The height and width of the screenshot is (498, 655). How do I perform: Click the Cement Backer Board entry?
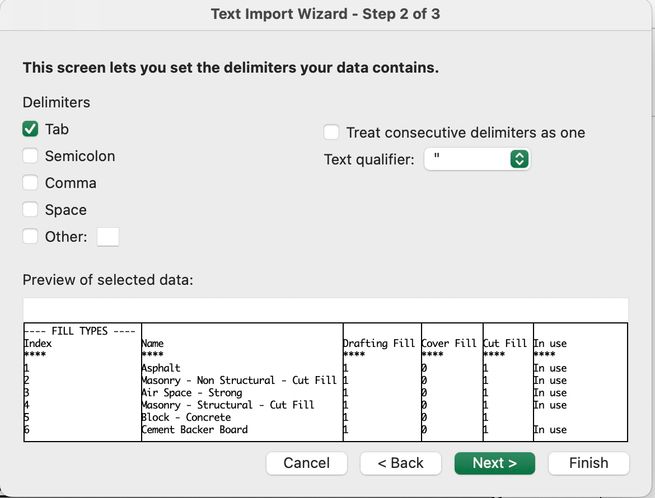[x=194, y=430]
